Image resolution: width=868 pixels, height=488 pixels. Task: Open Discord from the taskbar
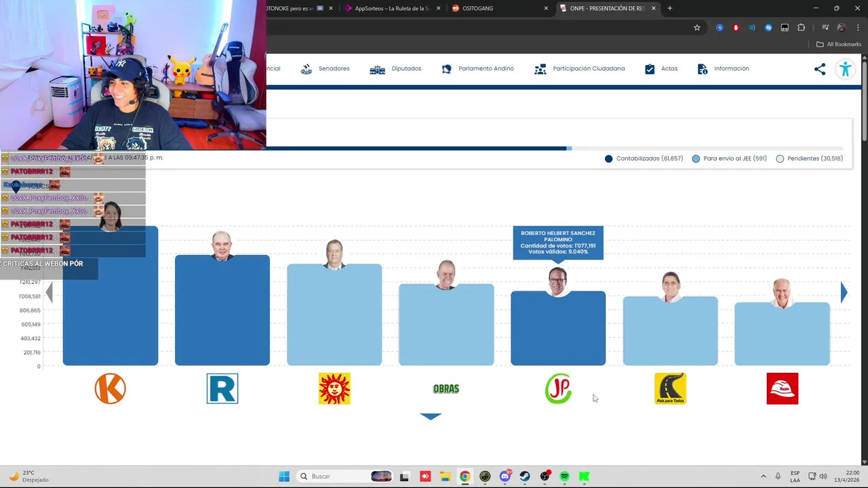click(505, 476)
